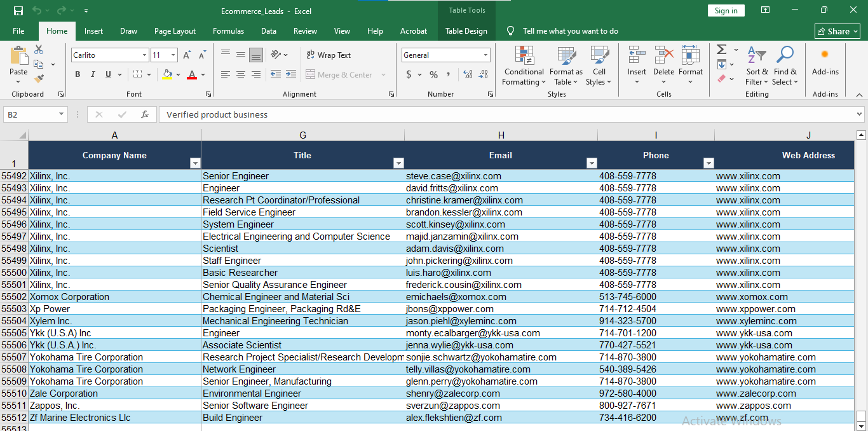Click the Undo arrow icon
Image resolution: width=868 pixels, height=431 pixels.
[37, 11]
